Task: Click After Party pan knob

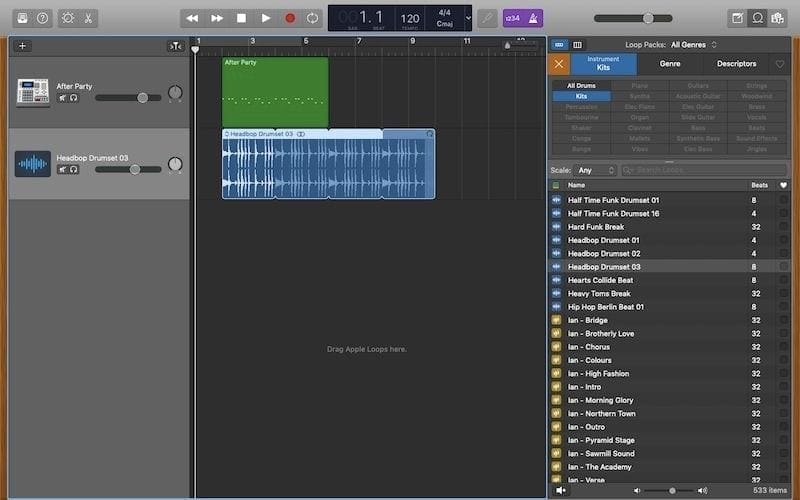Action: 175,92
